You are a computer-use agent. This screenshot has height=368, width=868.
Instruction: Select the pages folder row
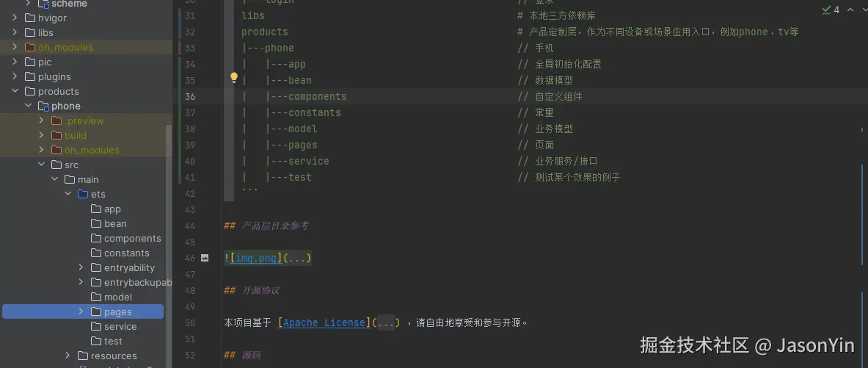(83, 311)
